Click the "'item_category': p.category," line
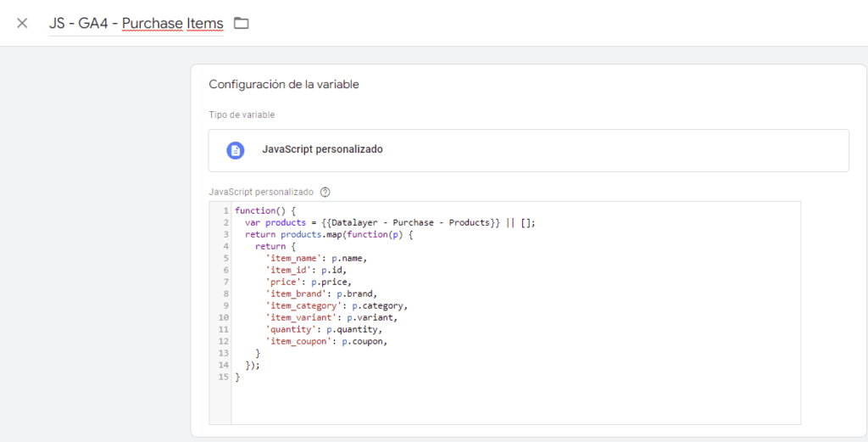The height and width of the screenshot is (442, 868). pos(337,305)
